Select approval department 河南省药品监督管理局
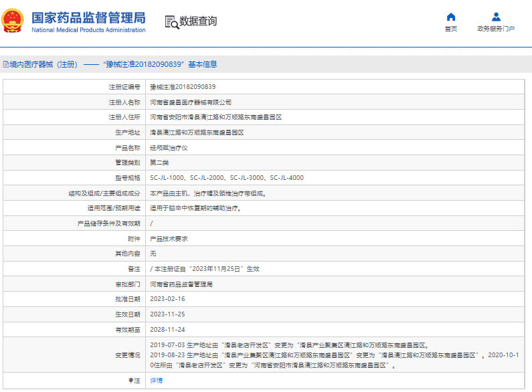 point(181,284)
